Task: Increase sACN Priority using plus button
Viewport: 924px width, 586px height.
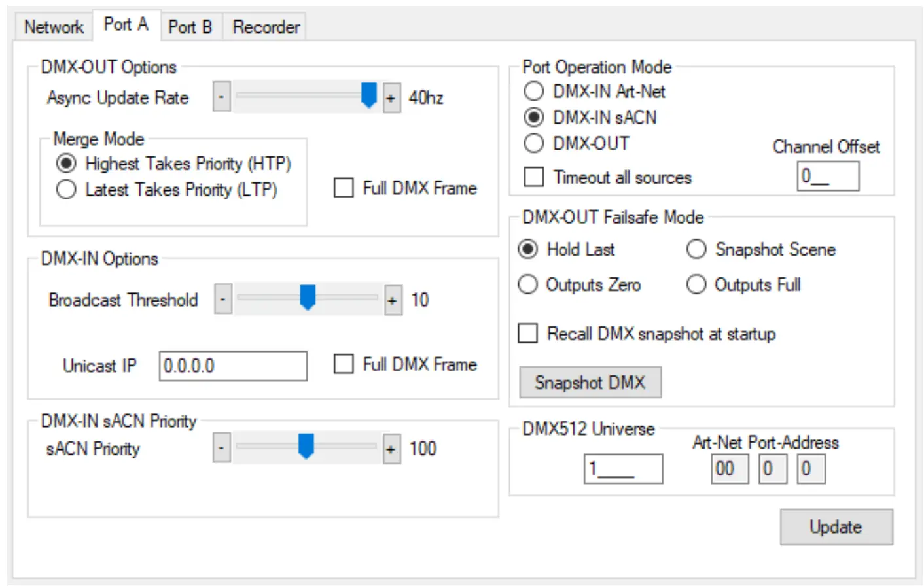Action: point(391,449)
